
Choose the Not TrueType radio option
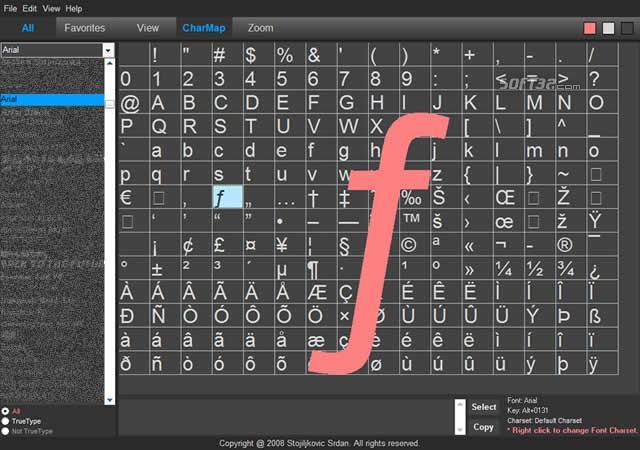tap(4, 431)
